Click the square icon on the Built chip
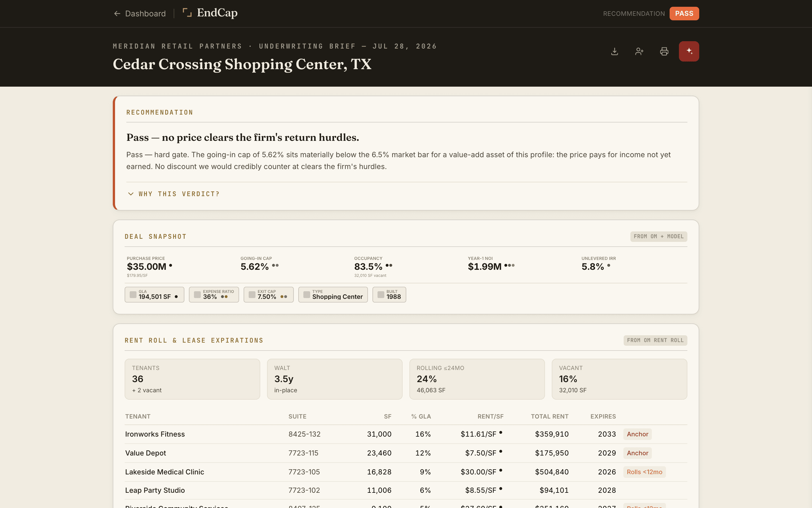This screenshot has height=508, width=812. [381, 295]
